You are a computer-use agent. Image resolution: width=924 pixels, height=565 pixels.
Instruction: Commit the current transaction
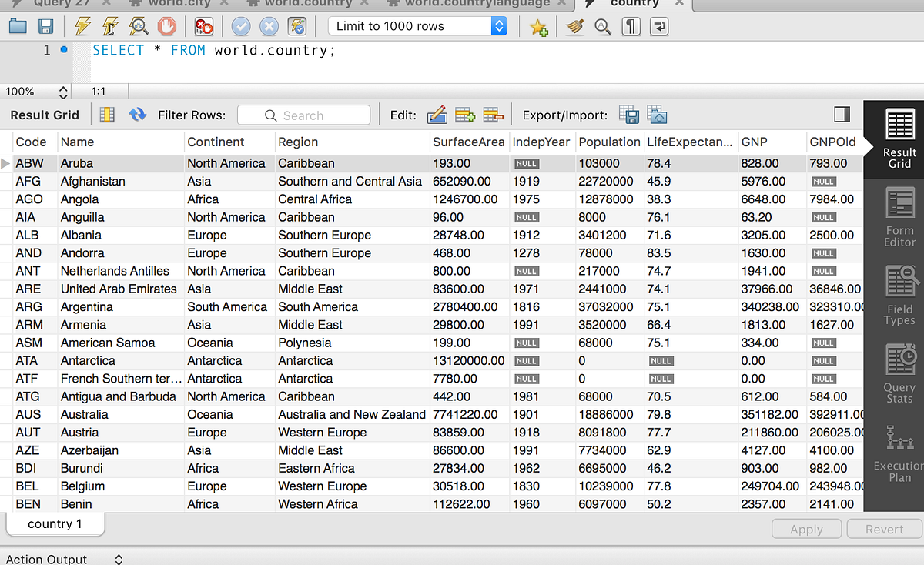click(x=240, y=25)
